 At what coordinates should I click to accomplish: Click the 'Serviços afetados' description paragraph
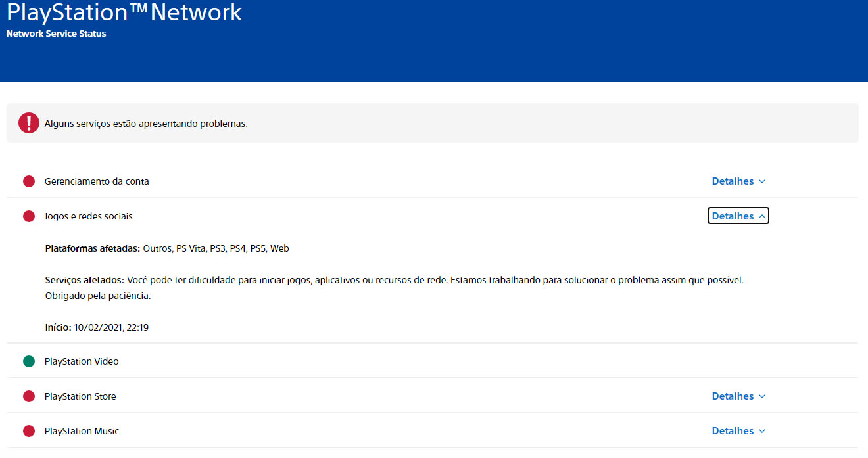pos(395,288)
